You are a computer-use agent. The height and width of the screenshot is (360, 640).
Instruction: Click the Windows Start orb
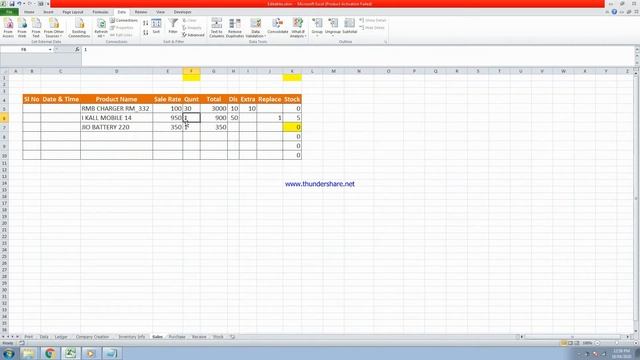[x=9, y=353]
